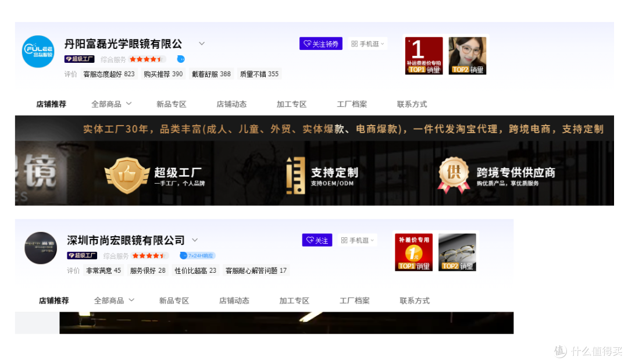
Task: Click the 关注 button of 深圳市尚宏眼镜
Action: tap(317, 240)
